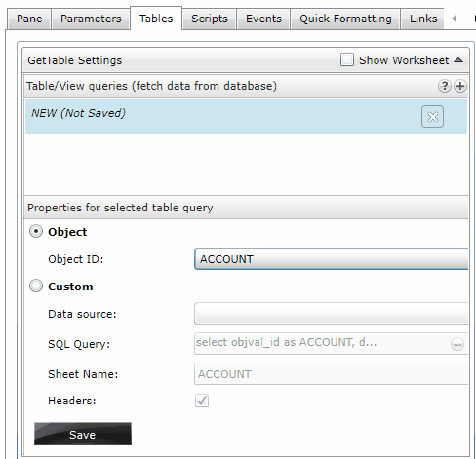
Task: Collapse the GetTable Settings panel
Action: (458, 60)
